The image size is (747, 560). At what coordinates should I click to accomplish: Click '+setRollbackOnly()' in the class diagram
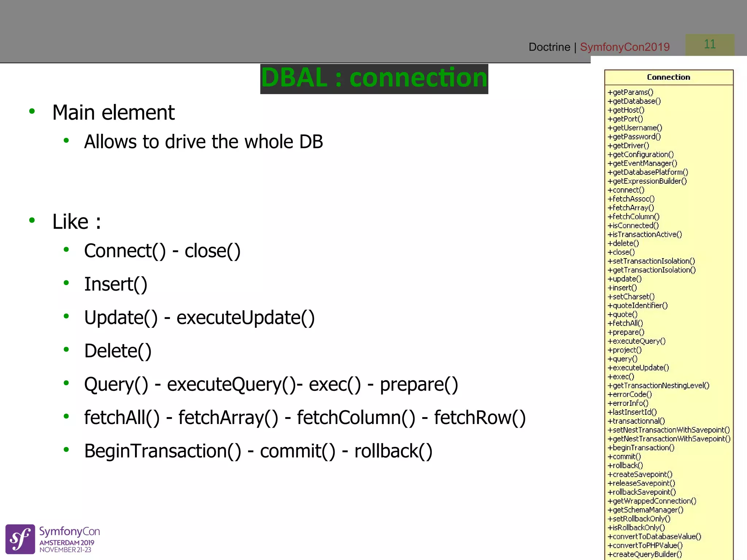[639, 519]
